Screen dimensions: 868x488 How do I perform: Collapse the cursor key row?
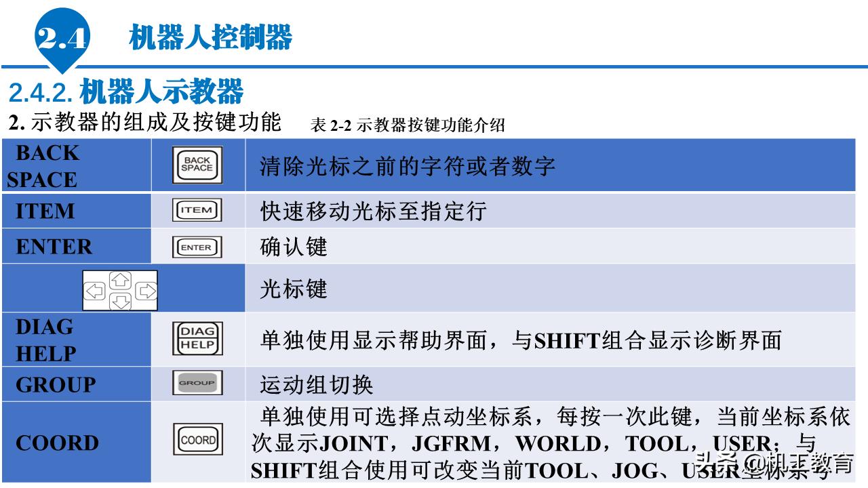tap(120, 289)
